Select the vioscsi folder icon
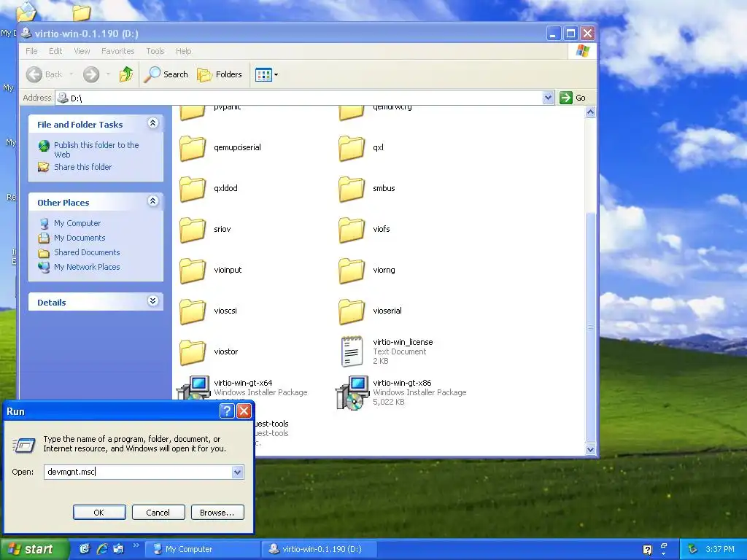 (193, 312)
